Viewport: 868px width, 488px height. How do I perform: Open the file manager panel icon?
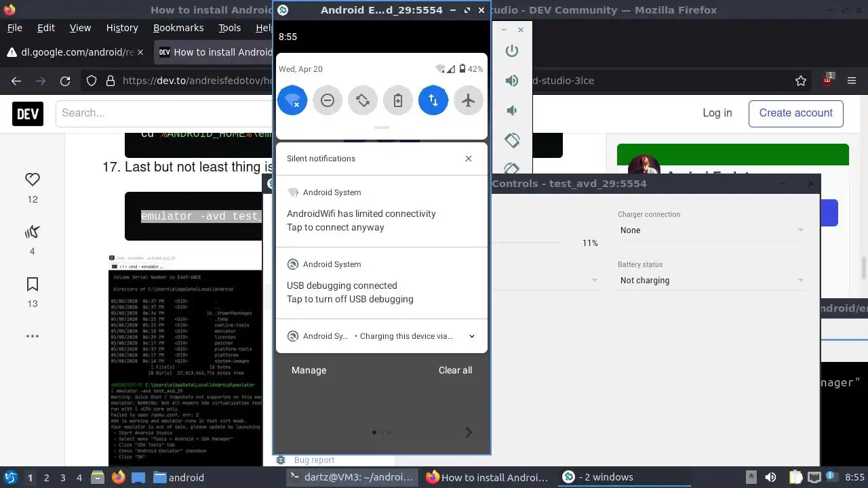pos(97,477)
